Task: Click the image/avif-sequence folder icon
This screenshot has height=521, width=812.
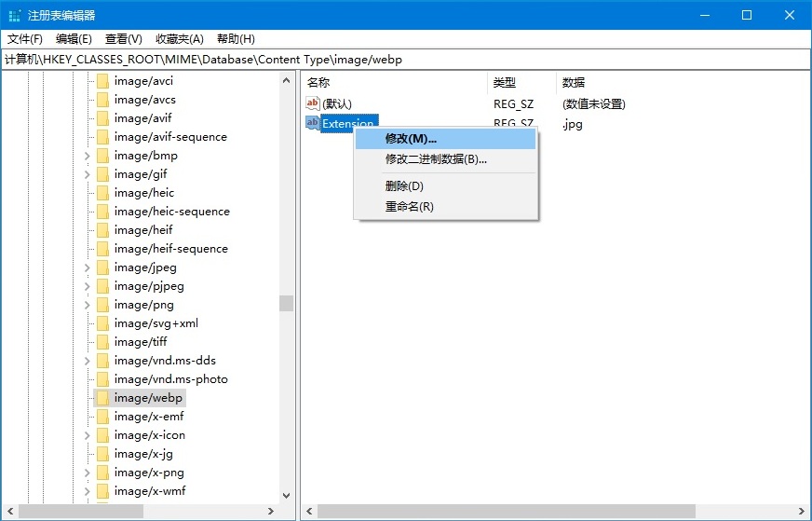Action: point(102,137)
